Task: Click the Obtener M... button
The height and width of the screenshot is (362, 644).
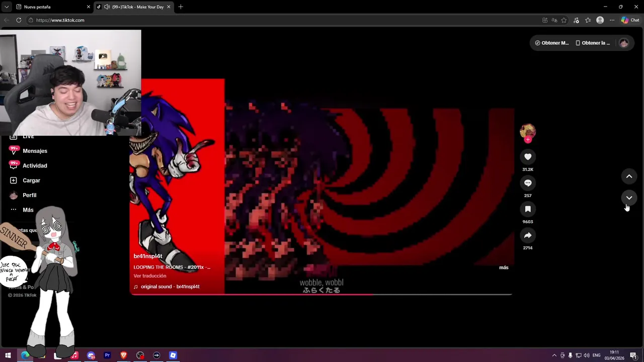Action: point(552,43)
